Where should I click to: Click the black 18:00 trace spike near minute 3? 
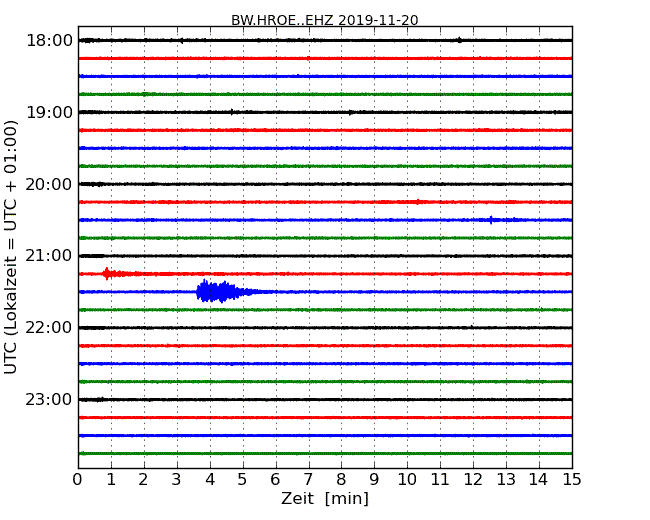coord(181,41)
